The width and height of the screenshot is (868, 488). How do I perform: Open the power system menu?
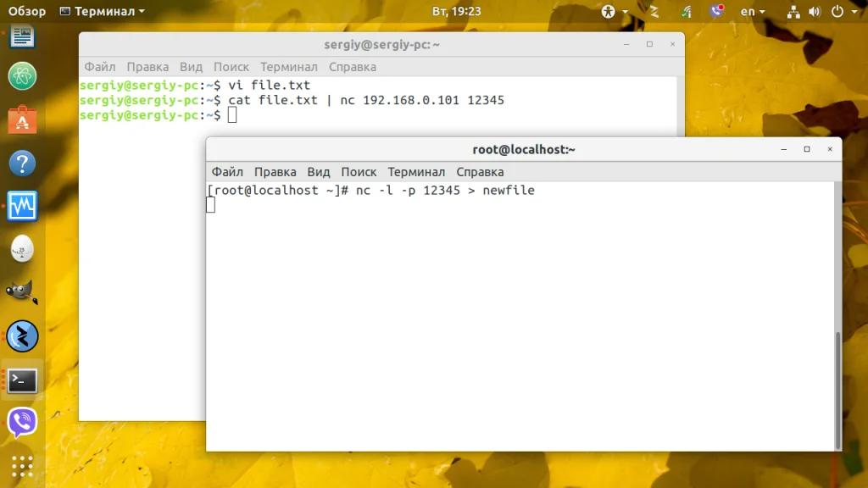pos(845,11)
